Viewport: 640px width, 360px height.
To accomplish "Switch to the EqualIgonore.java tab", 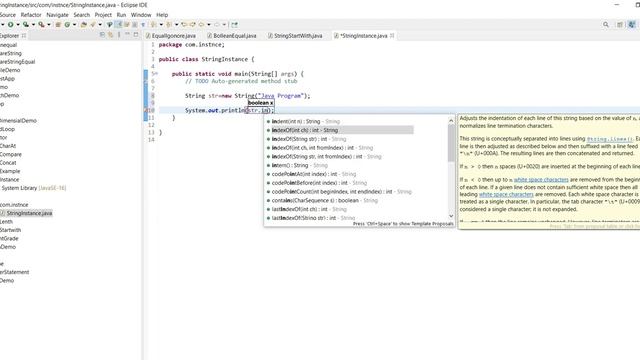I will [173, 36].
